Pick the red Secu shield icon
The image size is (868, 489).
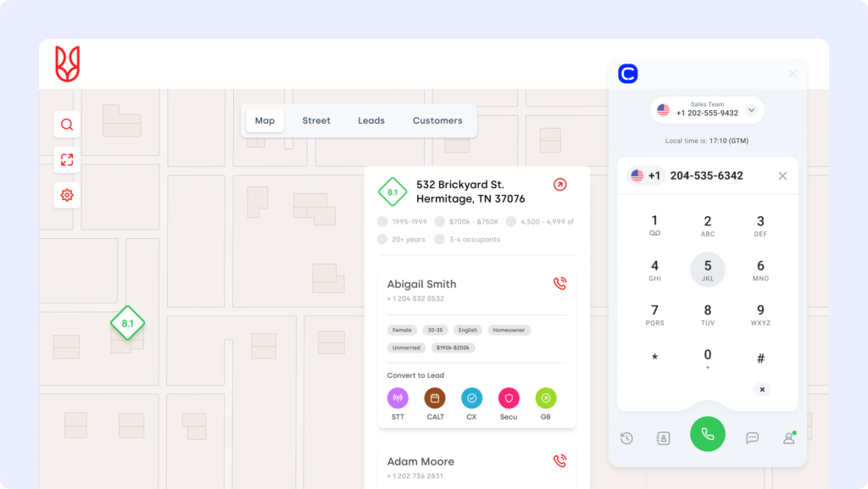pyautogui.click(x=509, y=398)
